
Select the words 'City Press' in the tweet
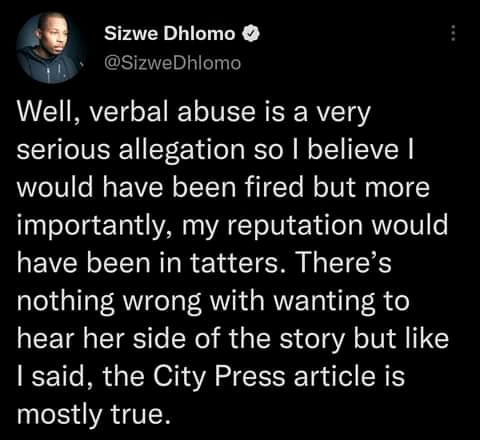pyautogui.click(x=219, y=377)
